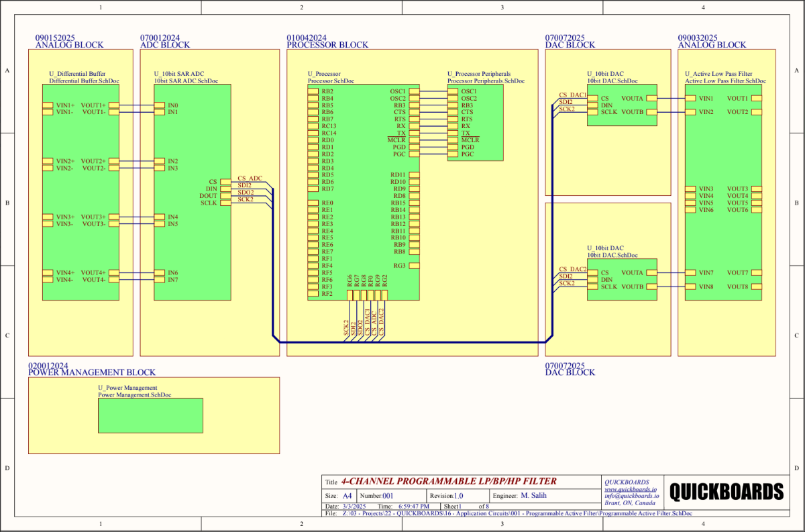The width and height of the screenshot is (805, 532).
Task: Click the U_Power Management green sheet symbol
Action: (150, 415)
